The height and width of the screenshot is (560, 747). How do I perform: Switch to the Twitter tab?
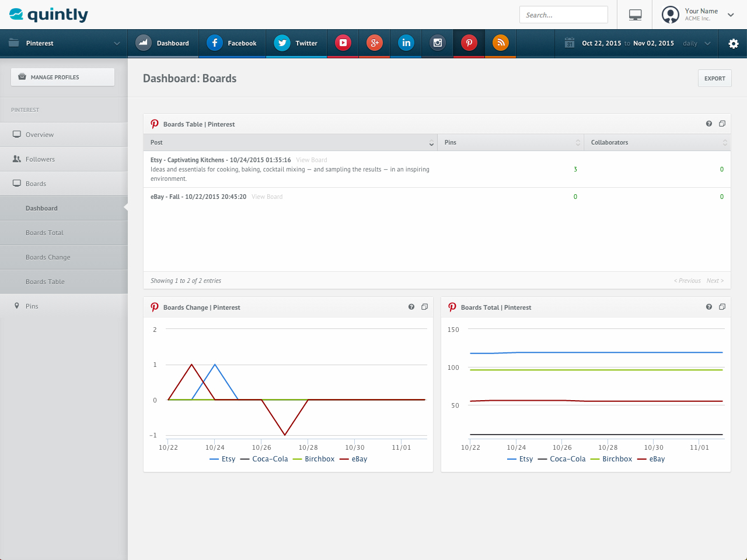[296, 43]
